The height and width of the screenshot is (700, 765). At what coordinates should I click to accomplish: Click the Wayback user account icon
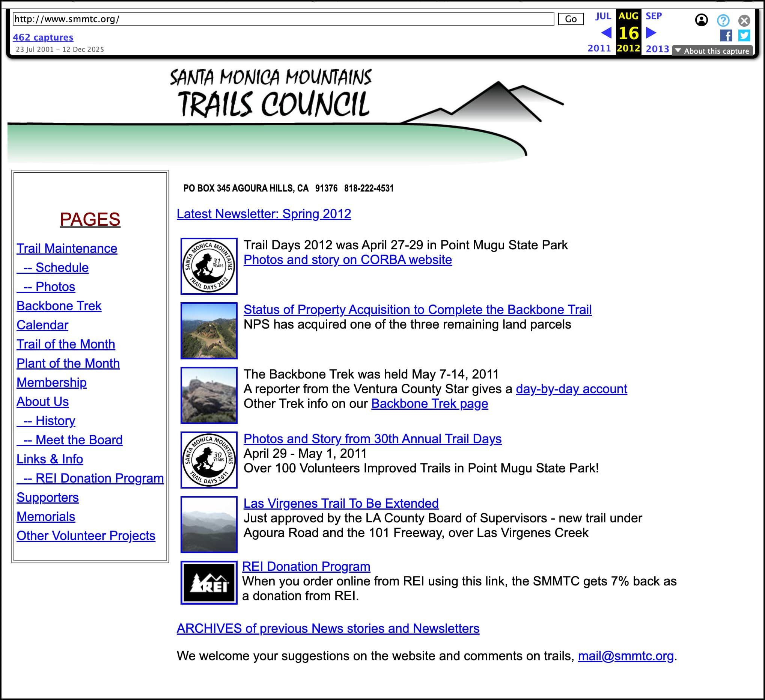pyautogui.click(x=701, y=20)
